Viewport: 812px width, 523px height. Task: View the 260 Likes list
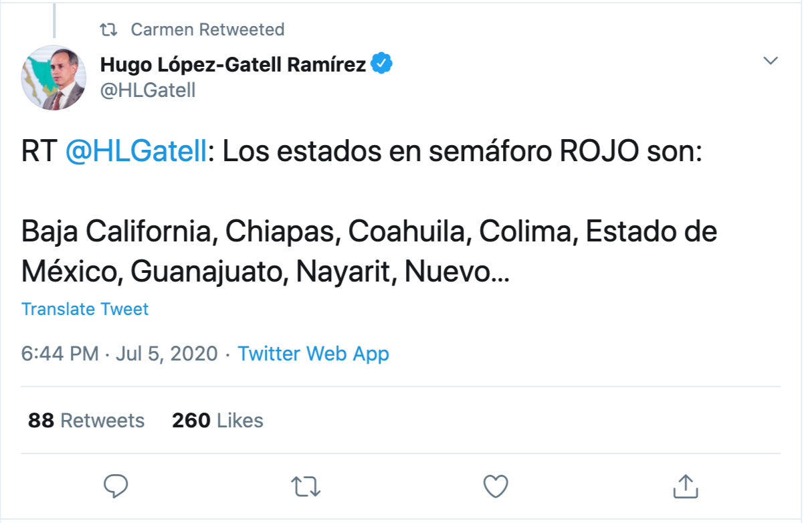(217, 420)
